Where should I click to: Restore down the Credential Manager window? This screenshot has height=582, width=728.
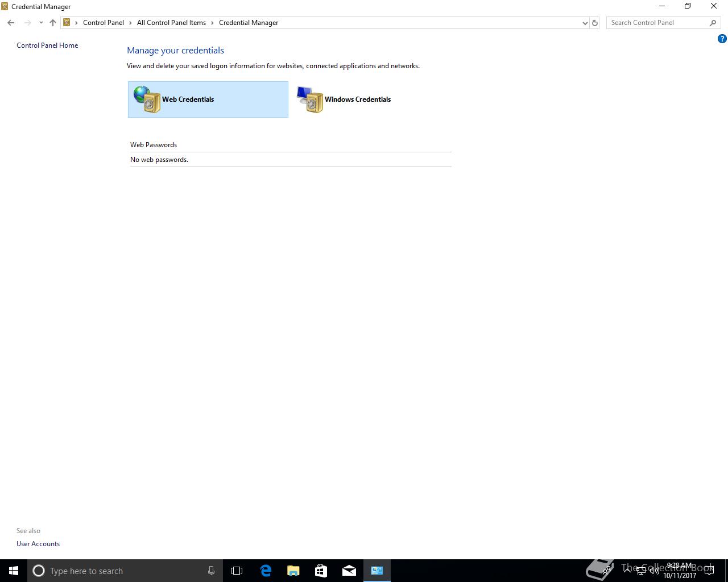click(x=688, y=6)
